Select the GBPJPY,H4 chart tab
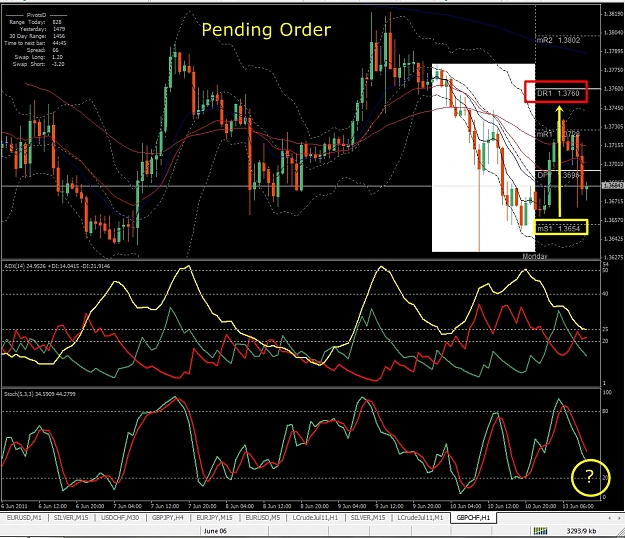 (168, 518)
